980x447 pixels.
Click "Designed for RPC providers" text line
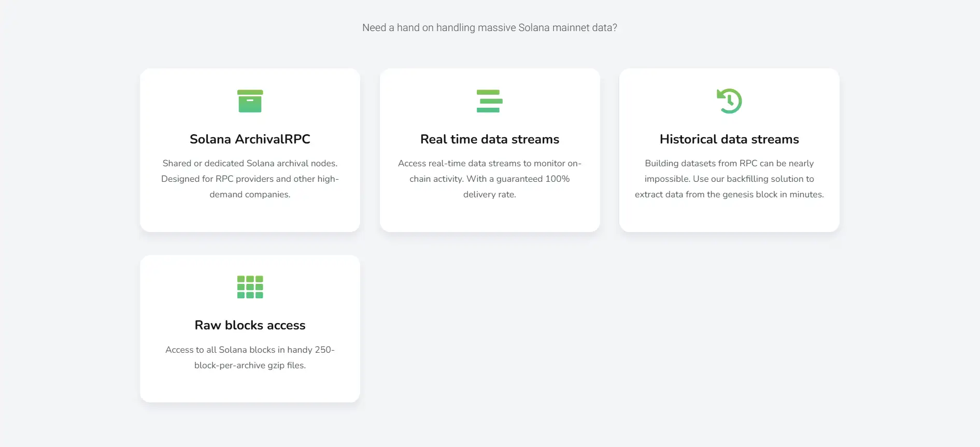coord(250,179)
